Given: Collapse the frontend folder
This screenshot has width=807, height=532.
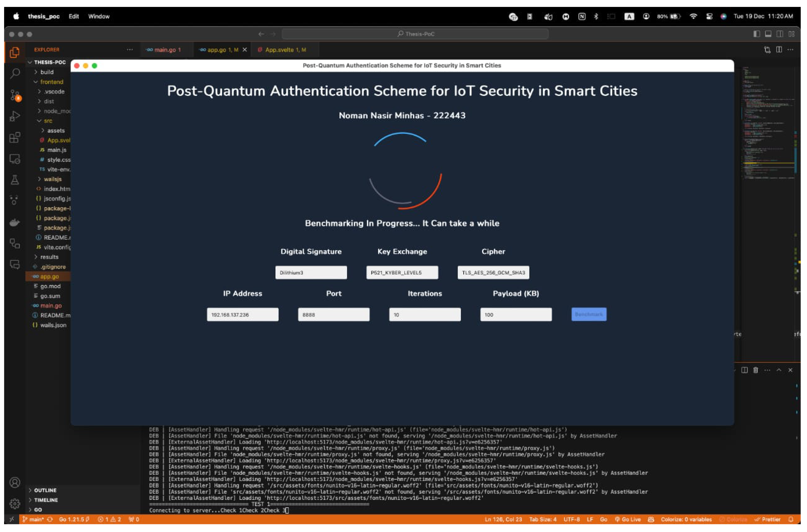Looking at the screenshot, I should 52,82.
